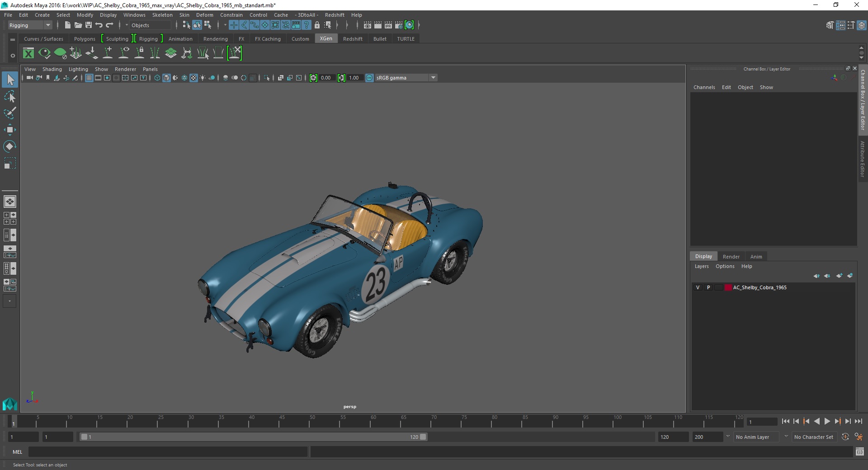
Task: Open viewport Panels menu
Action: point(150,69)
